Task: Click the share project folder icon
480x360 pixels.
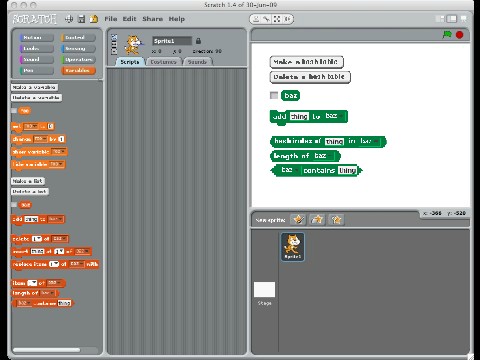Action: click(x=94, y=19)
